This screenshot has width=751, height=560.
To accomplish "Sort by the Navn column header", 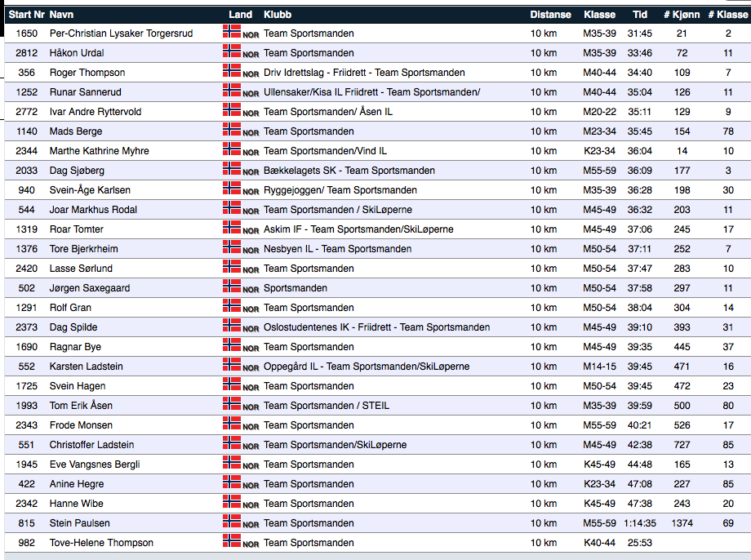I will 61,15.
